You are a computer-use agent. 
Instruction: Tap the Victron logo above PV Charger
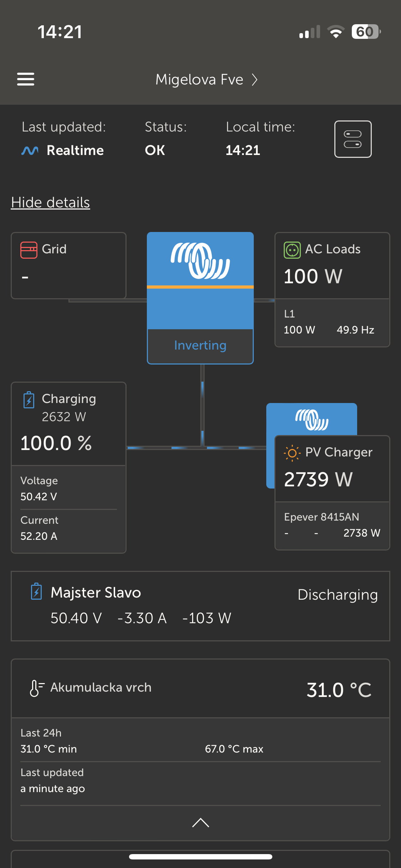[x=312, y=419]
